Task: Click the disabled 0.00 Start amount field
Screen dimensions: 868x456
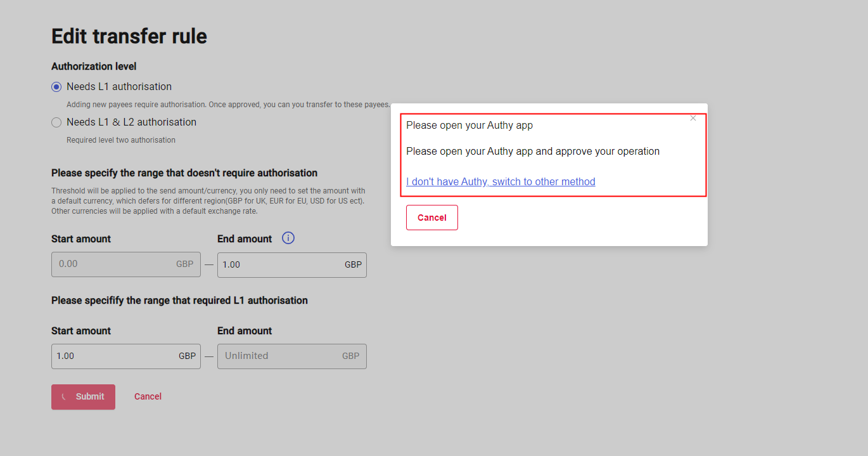Action: pyautogui.click(x=114, y=264)
